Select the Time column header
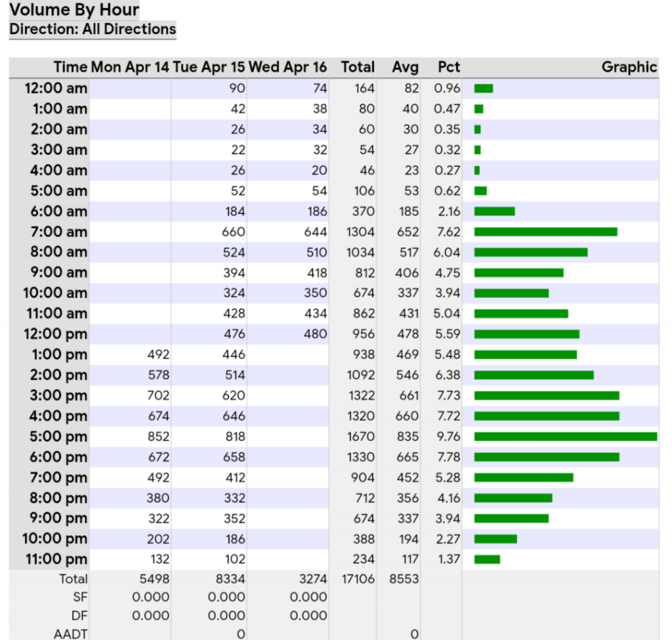 point(70,67)
